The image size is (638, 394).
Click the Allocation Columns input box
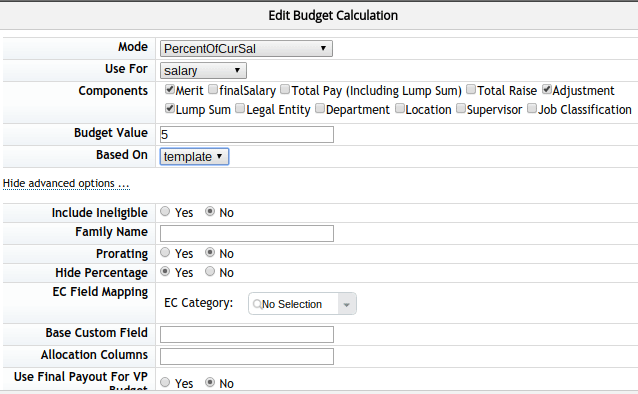[247, 357]
